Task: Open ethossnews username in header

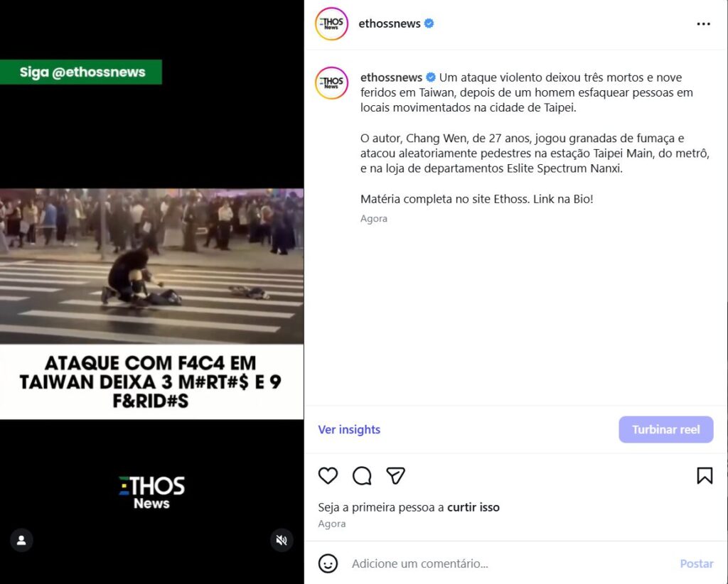Action: 390,23
